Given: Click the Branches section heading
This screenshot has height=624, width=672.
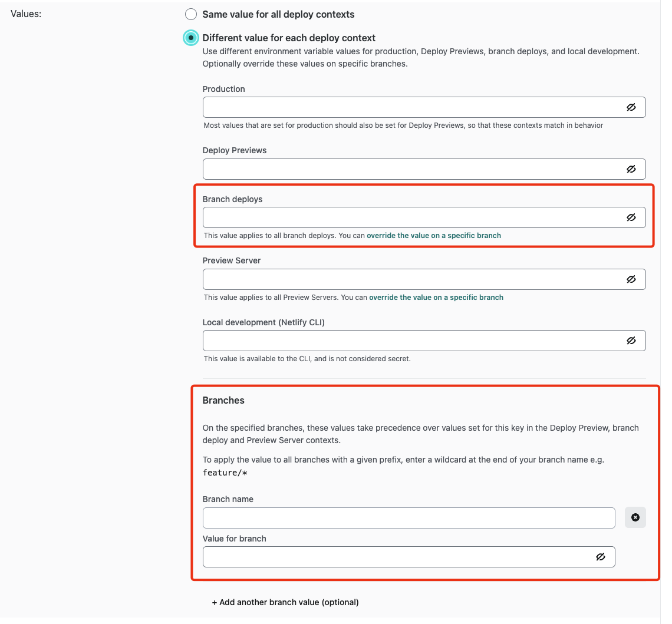Looking at the screenshot, I should 222,400.
